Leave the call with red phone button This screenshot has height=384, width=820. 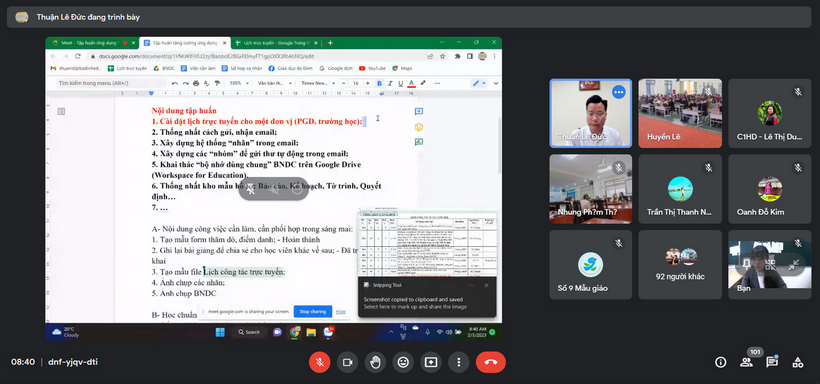pyautogui.click(x=491, y=362)
